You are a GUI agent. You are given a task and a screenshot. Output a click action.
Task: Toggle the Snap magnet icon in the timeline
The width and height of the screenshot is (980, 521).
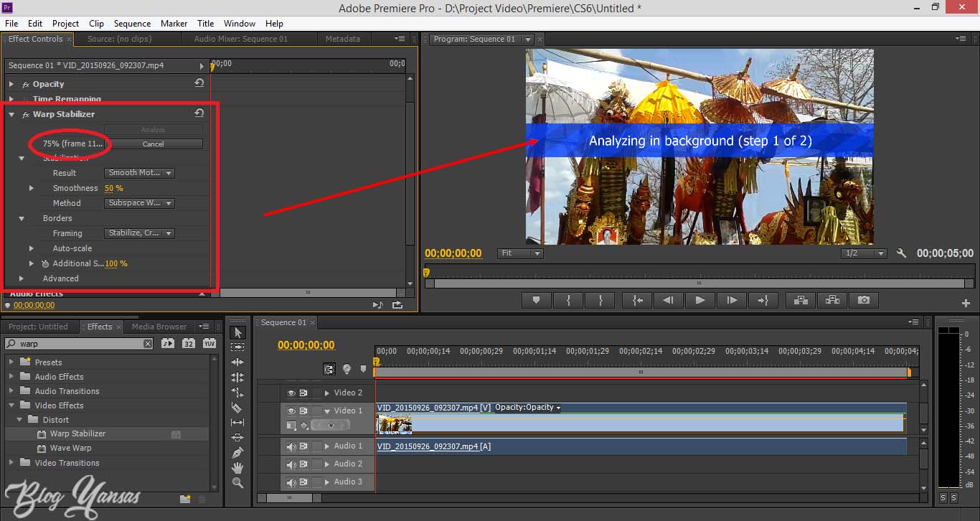329,367
